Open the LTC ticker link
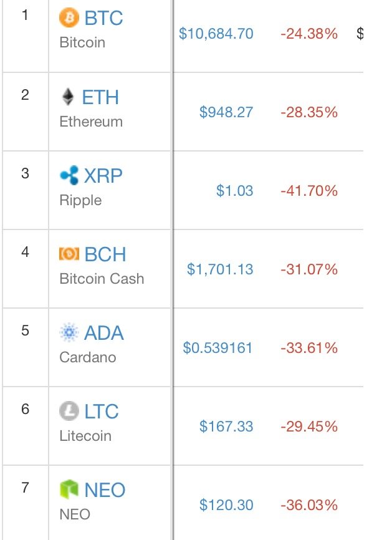The width and height of the screenshot is (392, 540). (102, 412)
